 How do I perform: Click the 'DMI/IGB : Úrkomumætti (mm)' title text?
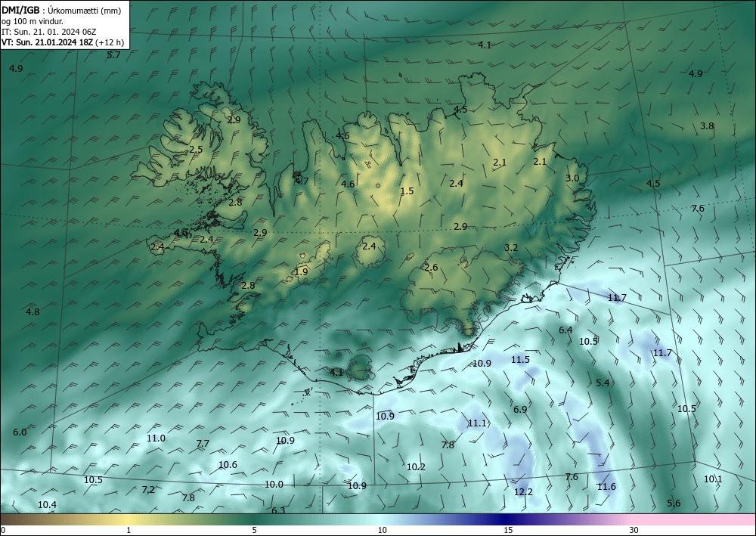point(61,10)
